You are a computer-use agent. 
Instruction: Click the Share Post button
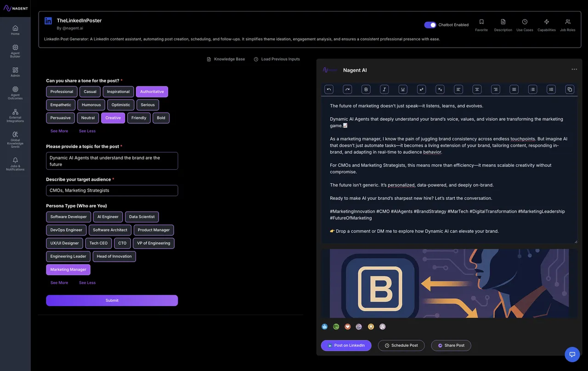pyautogui.click(x=451, y=346)
